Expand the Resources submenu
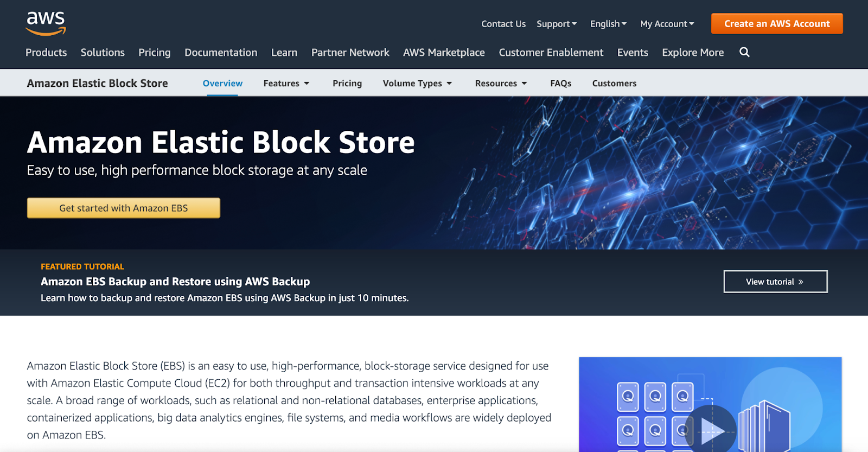This screenshot has width=868, height=452. (501, 83)
